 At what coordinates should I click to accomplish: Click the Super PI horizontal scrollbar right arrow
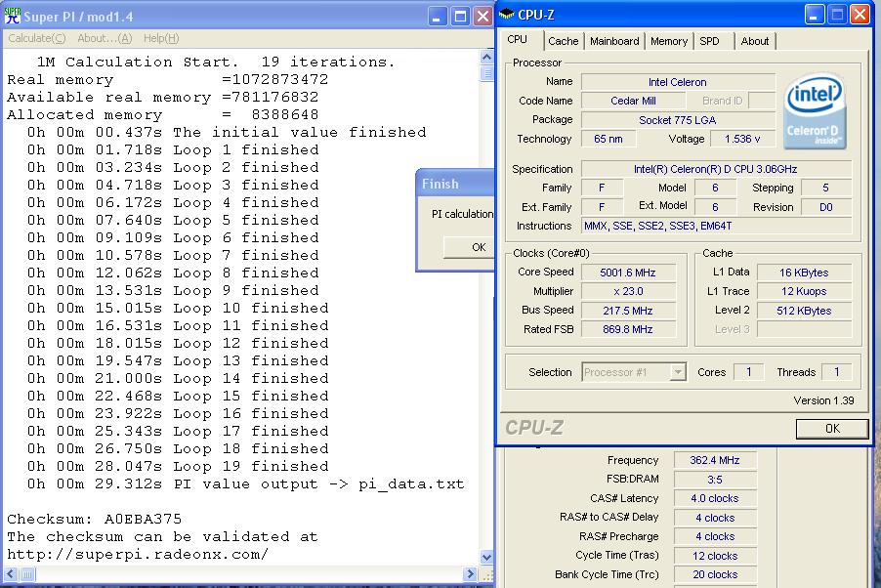(471, 574)
